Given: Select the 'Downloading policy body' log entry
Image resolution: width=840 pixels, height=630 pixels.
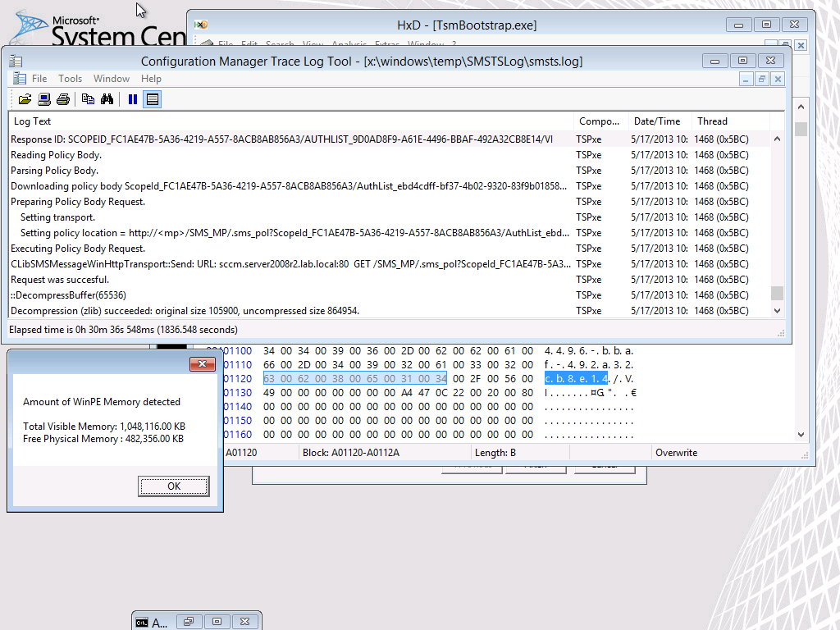Looking at the screenshot, I should point(390,186).
